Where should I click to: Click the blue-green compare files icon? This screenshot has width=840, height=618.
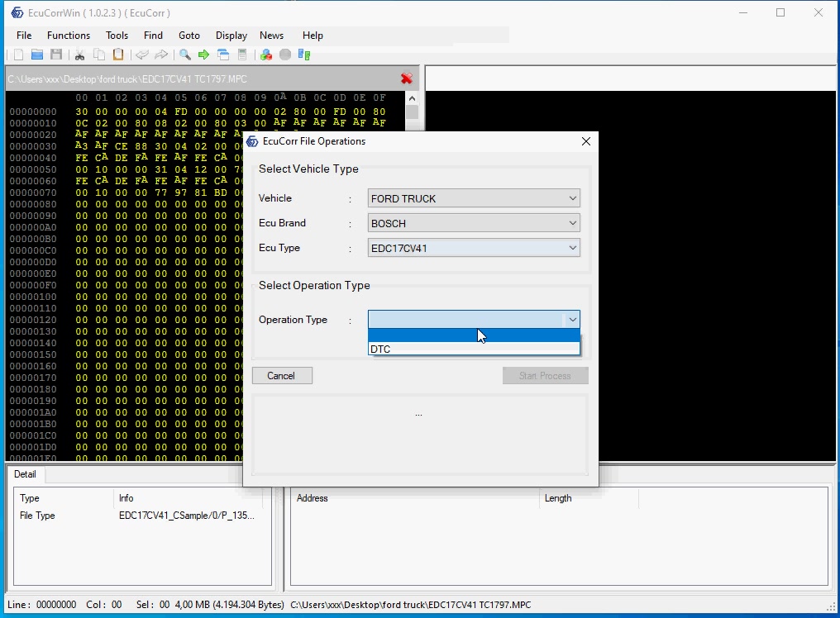[304, 55]
